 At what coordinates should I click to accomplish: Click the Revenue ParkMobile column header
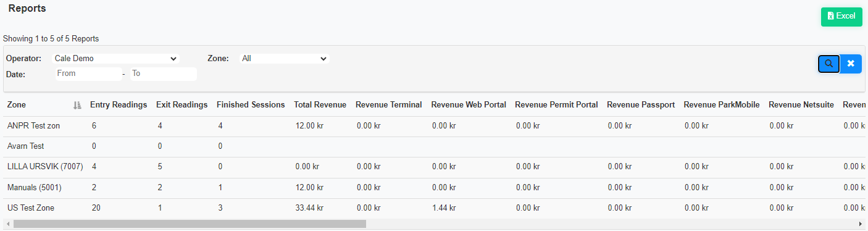pyautogui.click(x=722, y=105)
